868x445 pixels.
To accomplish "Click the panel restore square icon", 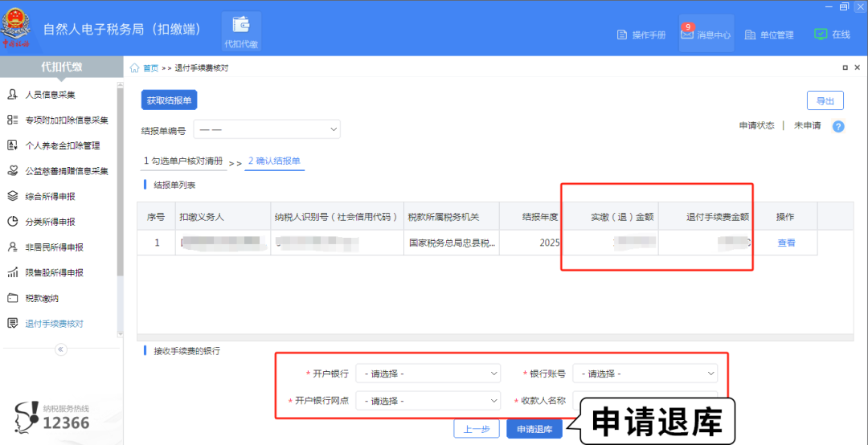I will click(x=845, y=67).
